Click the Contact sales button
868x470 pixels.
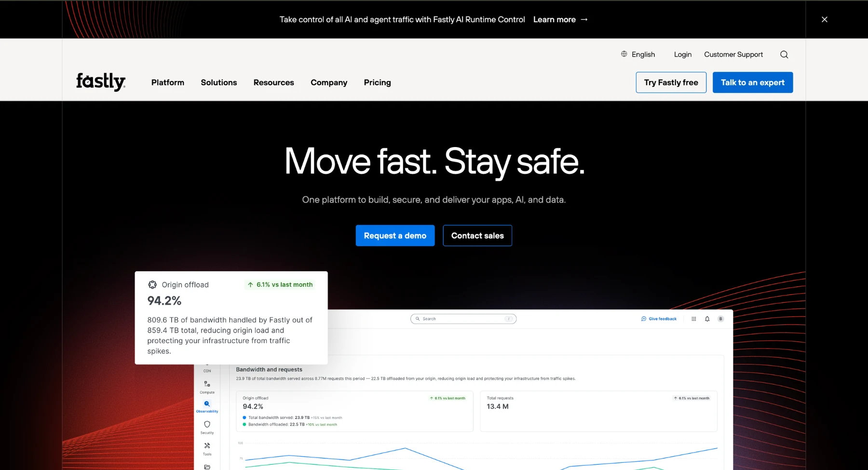click(477, 236)
